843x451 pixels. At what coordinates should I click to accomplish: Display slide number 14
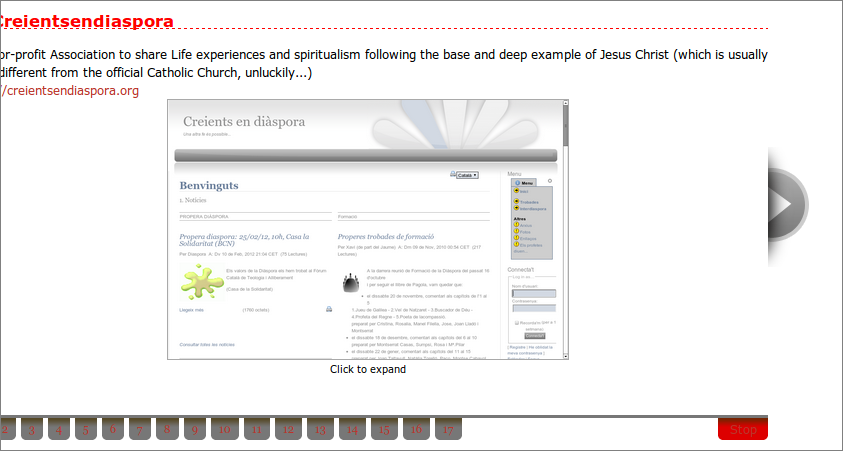pyautogui.click(x=351, y=430)
